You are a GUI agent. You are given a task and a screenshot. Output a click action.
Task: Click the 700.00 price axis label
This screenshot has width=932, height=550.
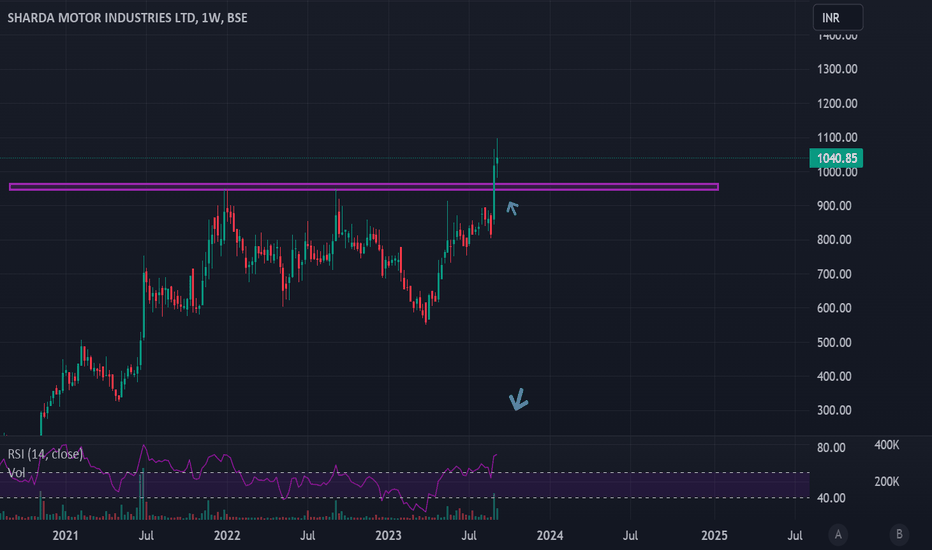pyautogui.click(x=834, y=274)
